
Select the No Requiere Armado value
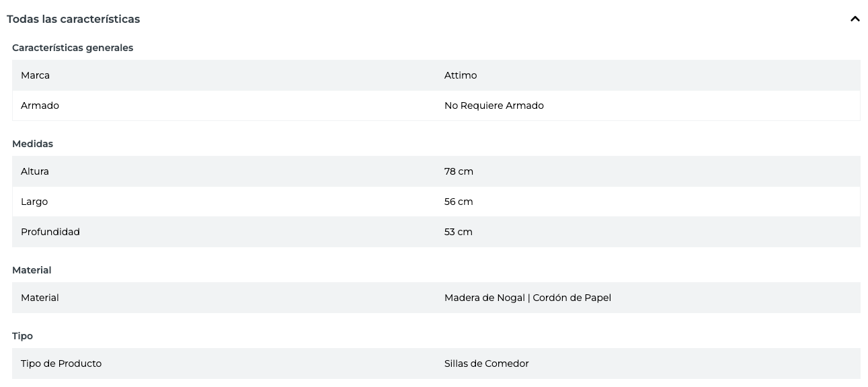[x=494, y=105]
